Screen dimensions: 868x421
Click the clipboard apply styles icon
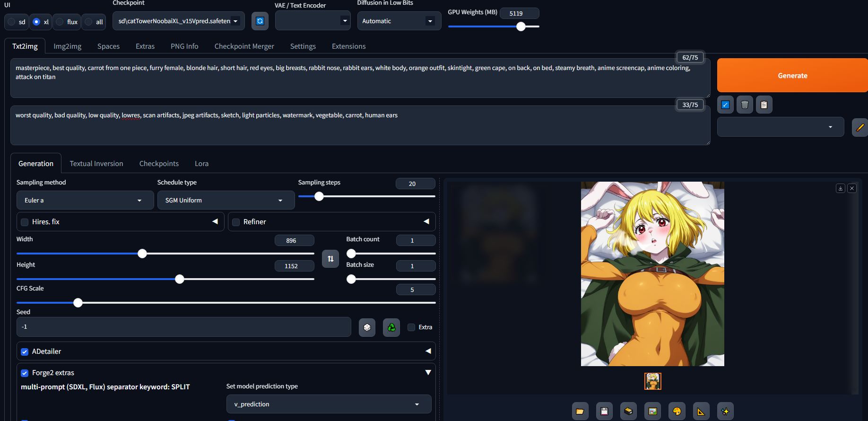point(764,105)
